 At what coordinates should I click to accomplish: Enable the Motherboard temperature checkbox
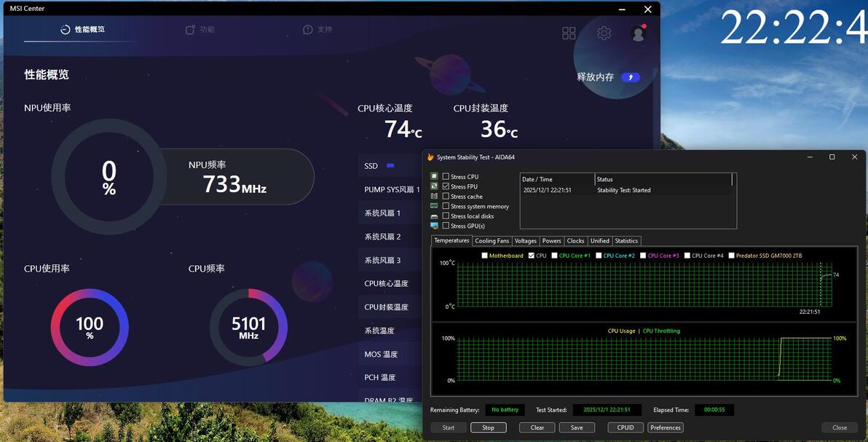(485, 256)
